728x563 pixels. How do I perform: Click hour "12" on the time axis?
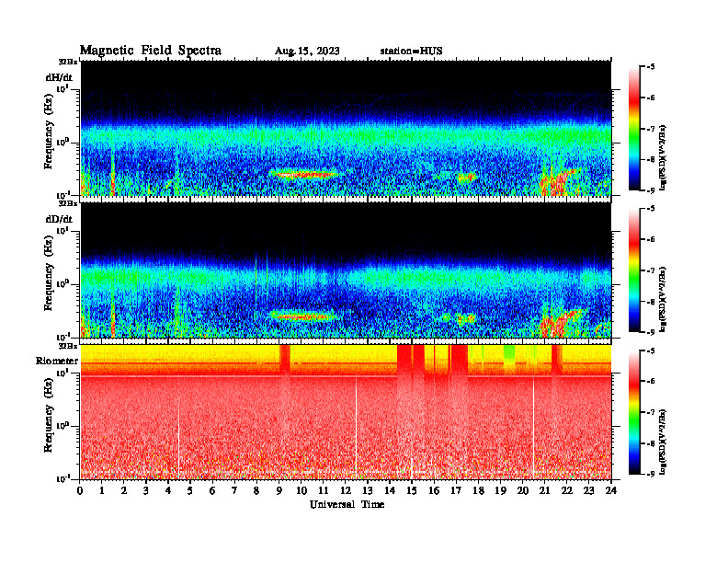[x=346, y=490]
